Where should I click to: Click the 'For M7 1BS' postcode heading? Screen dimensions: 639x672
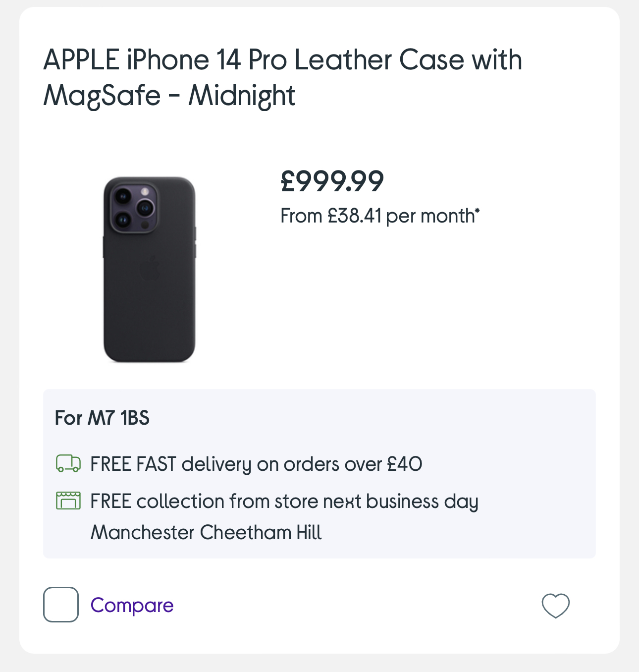102,418
